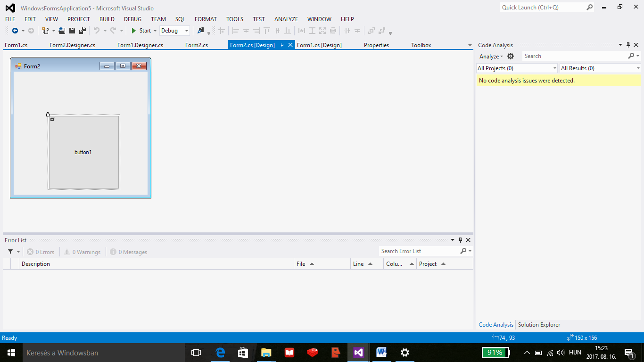The width and height of the screenshot is (644, 362).
Task: Expand the Start button dropdown arrow
Action: (155, 31)
